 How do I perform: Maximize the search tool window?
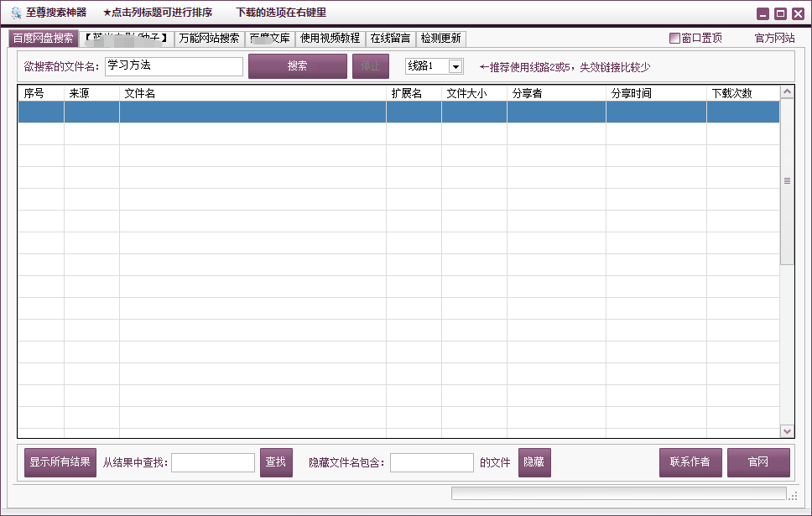pos(780,14)
